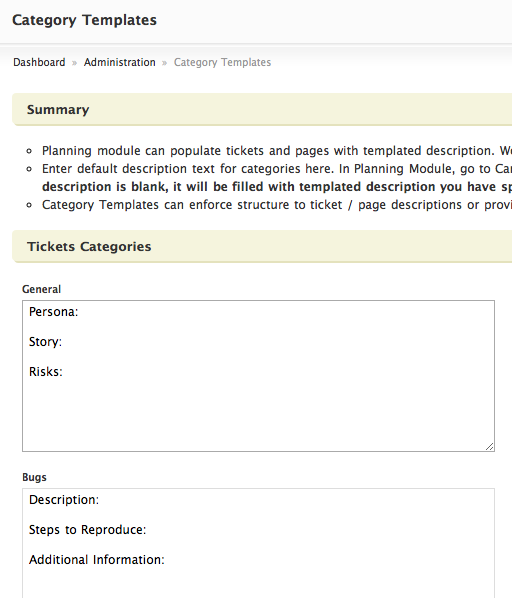This screenshot has height=598, width=512.
Task: Click the breadcrumb separator arrow after Dashboard
Action: [75, 63]
